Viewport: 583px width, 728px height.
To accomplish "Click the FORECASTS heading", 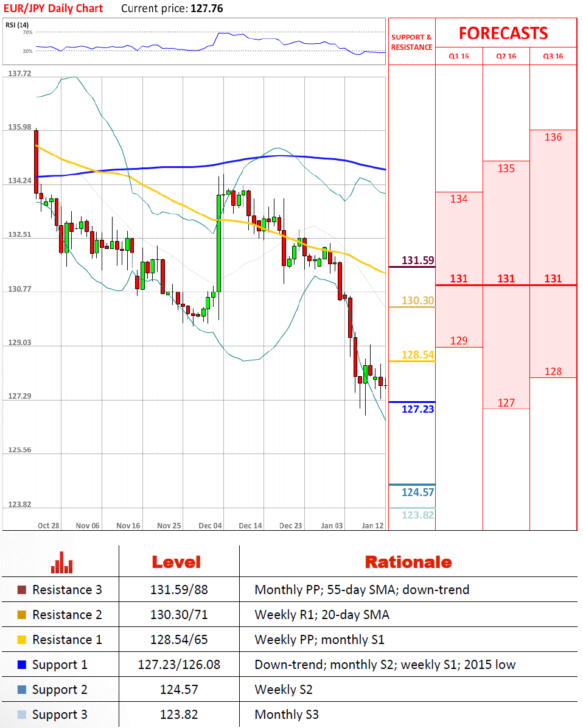I will [504, 33].
